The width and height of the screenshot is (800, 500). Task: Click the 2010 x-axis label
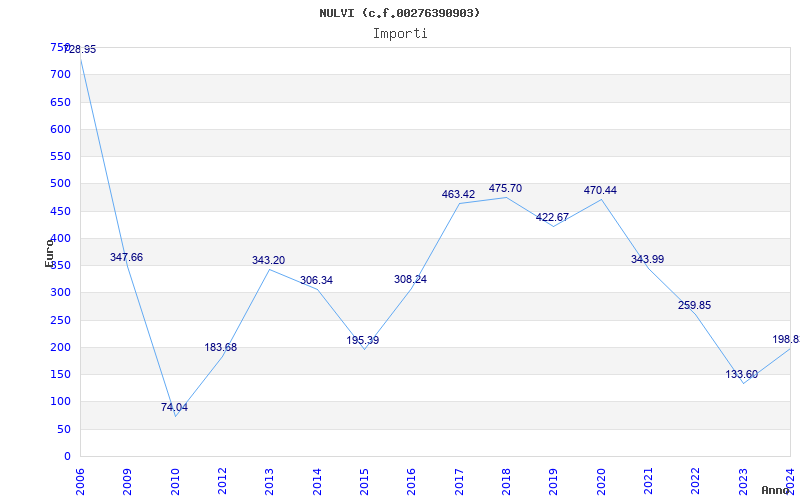175,481
